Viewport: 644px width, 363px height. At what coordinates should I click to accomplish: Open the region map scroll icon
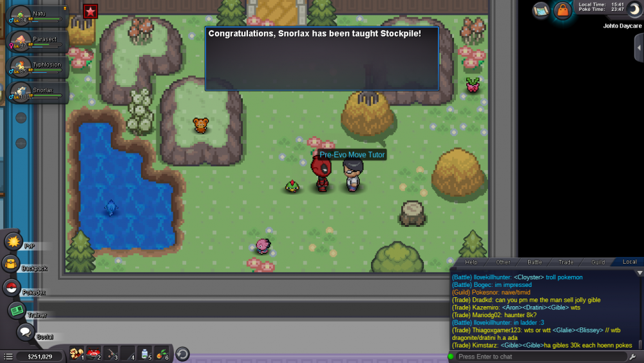[x=541, y=10]
